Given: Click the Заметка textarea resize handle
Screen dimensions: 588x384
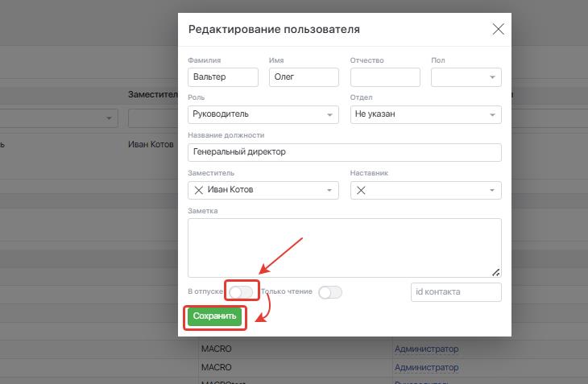Looking at the screenshot, I should click(495, 272).
